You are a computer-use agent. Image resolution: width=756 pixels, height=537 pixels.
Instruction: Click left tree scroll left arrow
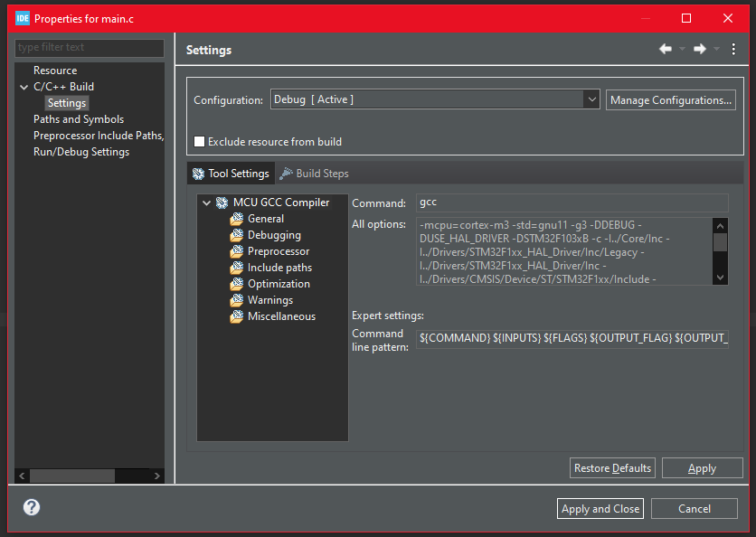tap(22, 476)
